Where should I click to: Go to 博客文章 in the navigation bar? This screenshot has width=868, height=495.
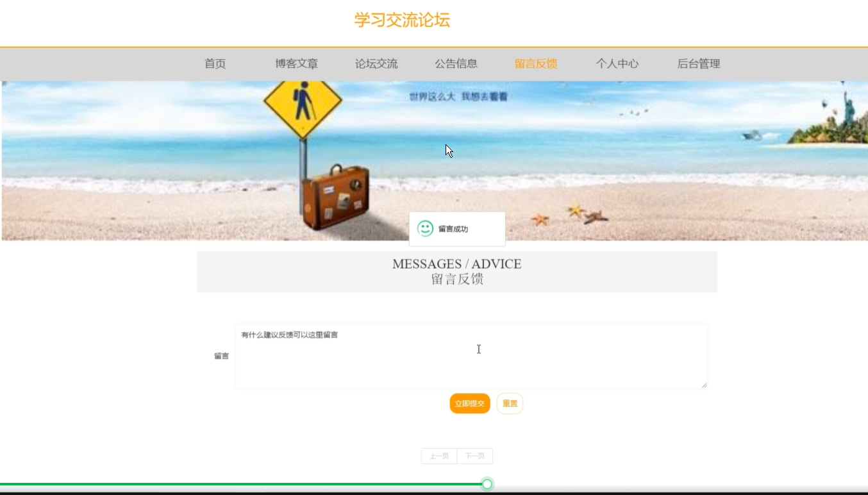[x=296, y=63]
